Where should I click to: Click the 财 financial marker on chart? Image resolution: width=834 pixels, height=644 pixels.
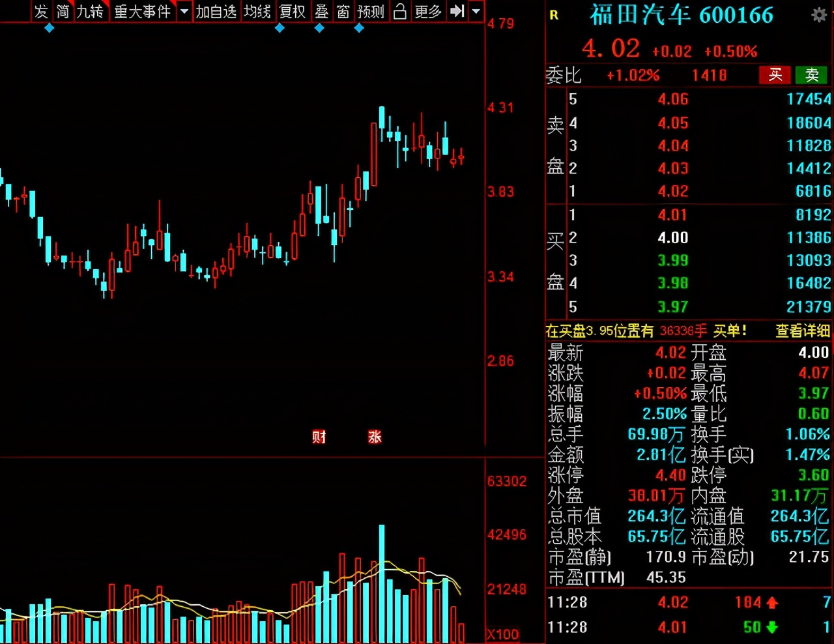pos(319,437)
